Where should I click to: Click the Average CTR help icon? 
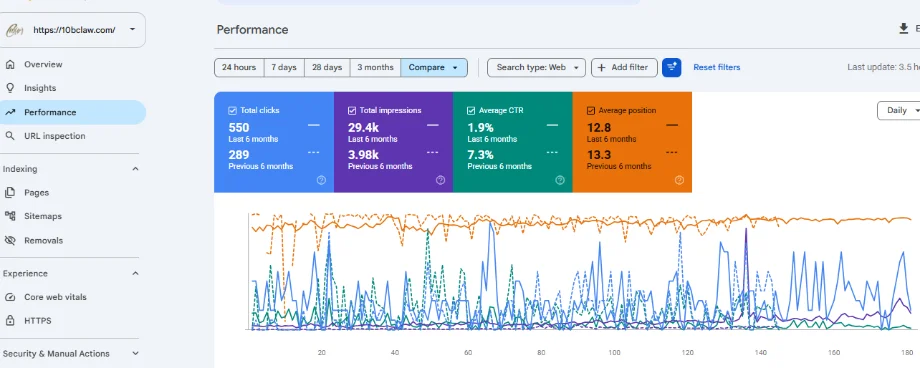point(560,180)
